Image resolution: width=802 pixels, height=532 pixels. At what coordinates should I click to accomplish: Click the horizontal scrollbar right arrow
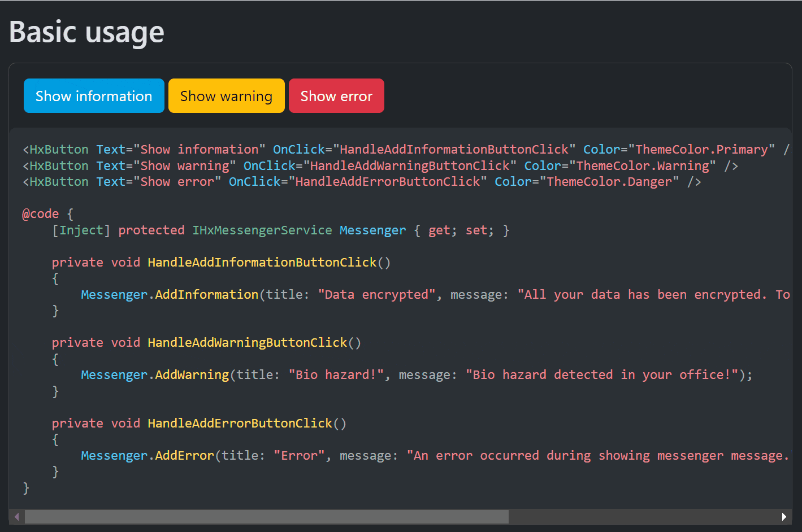click(x=784, y=517)
